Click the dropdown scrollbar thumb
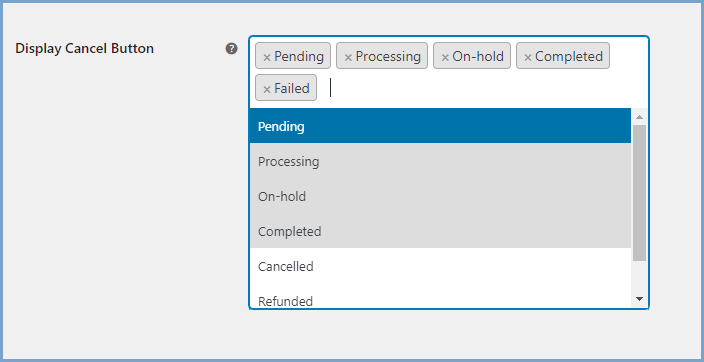The image size is (704, 362). click(x=639, y=193)
